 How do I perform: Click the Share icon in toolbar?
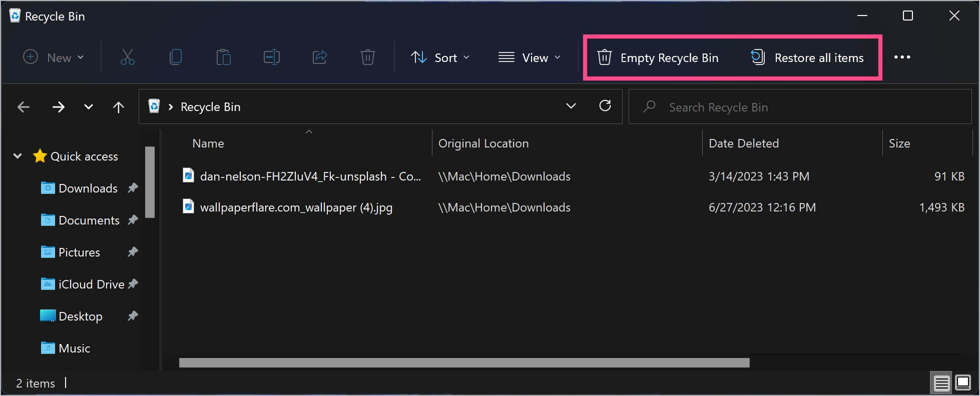319,57
